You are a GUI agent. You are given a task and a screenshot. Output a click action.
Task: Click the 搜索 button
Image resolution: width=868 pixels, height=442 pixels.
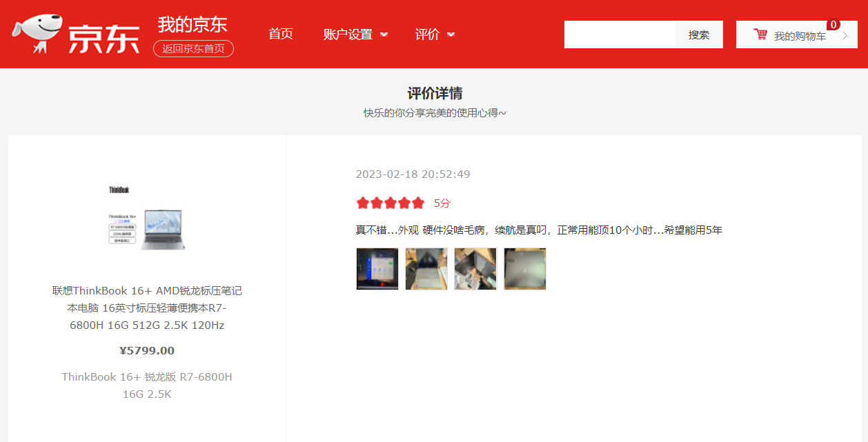(699, 34)
